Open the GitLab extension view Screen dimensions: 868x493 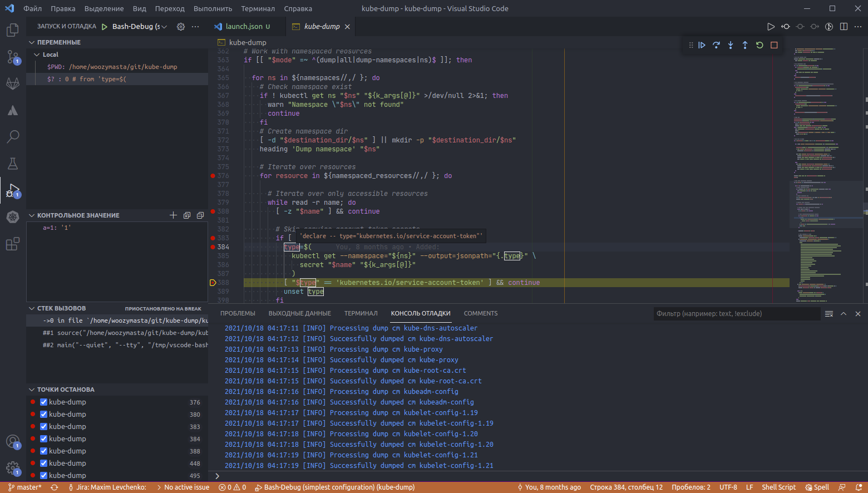[x=12, y=83]
